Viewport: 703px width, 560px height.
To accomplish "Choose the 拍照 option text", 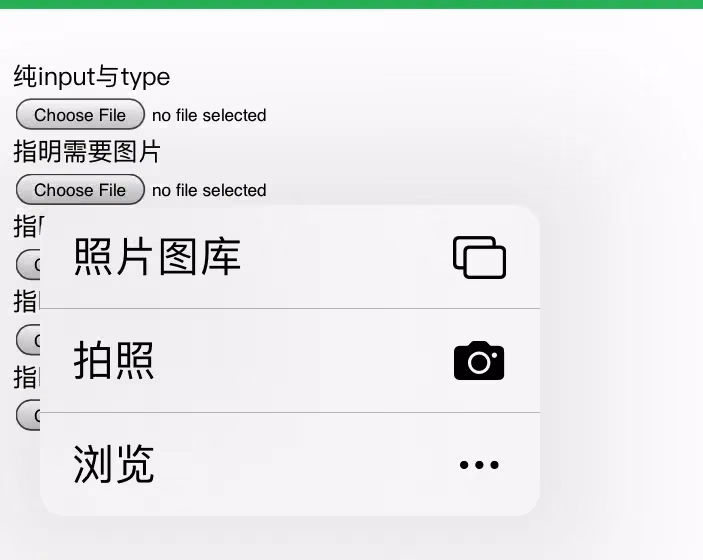I will click(x=114, y=360).
